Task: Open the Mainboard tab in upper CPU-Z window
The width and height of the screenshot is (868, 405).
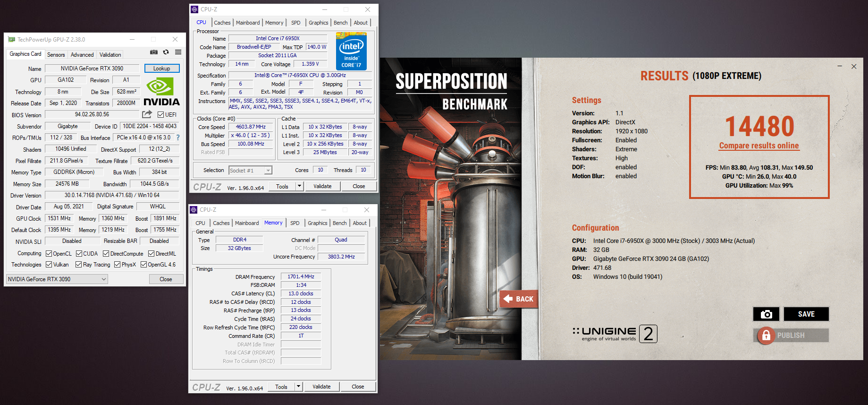Action: (248, 23)
